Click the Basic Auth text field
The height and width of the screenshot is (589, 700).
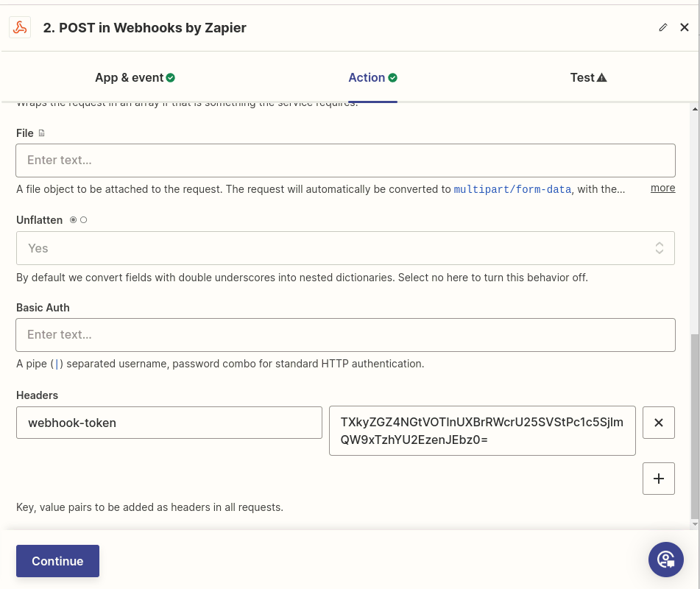click(x=345, y=335)
